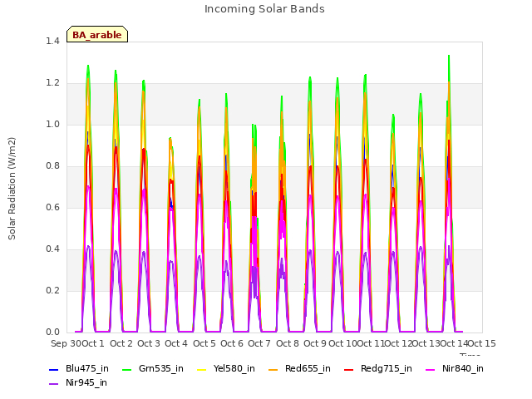532x399 pixels.
Task: Click the 0.4 y-axis tick label
Action: tap(52, 249)
